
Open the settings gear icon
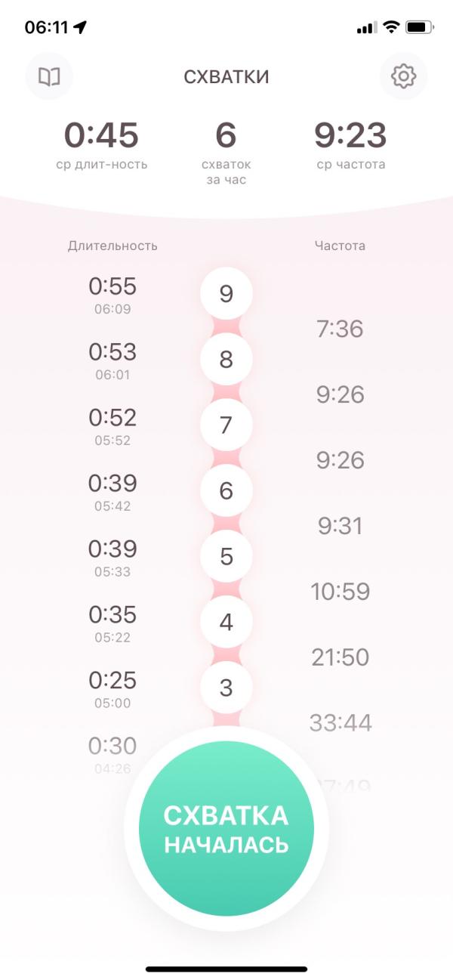point(404,76)
